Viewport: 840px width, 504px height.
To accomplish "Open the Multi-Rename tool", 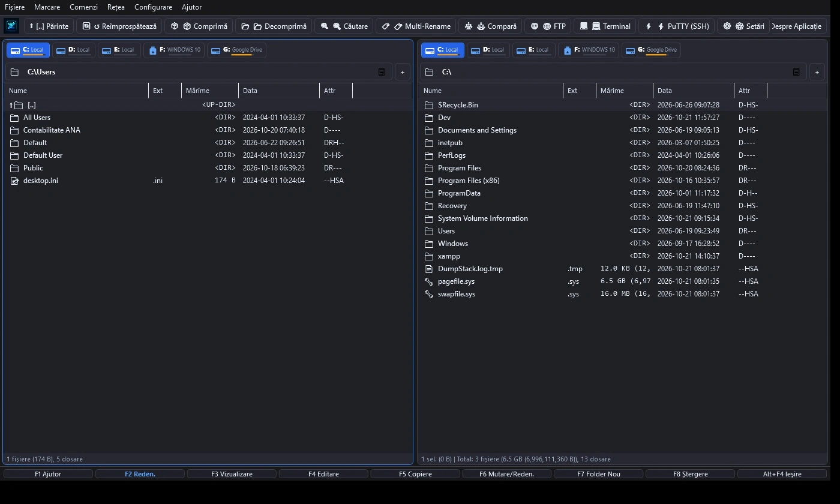I will click(416, 26).
